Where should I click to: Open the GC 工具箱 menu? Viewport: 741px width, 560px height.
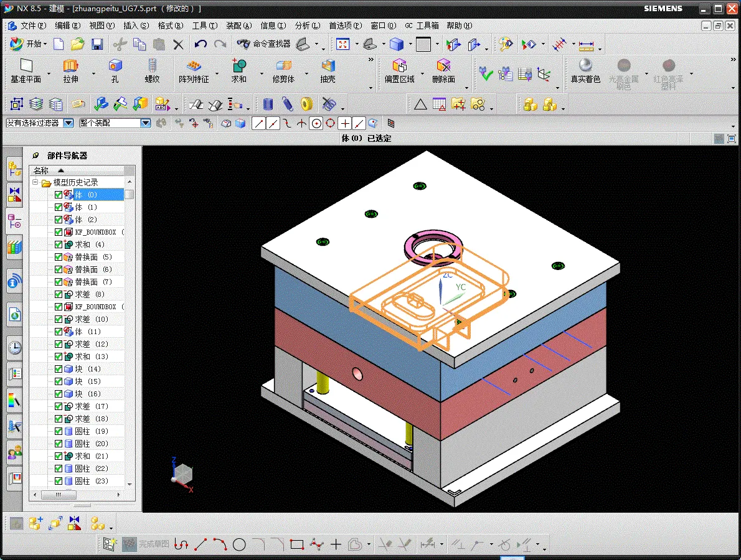tap(422, 26)
